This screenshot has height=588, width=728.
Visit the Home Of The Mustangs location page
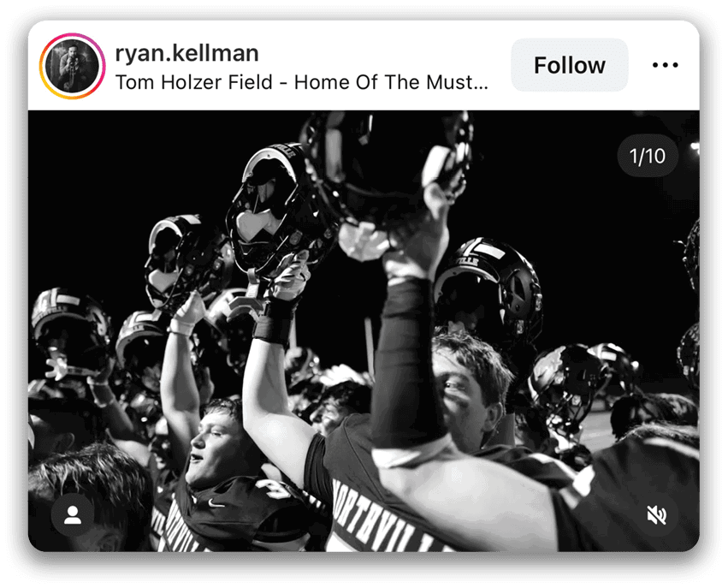coord(301,83)
